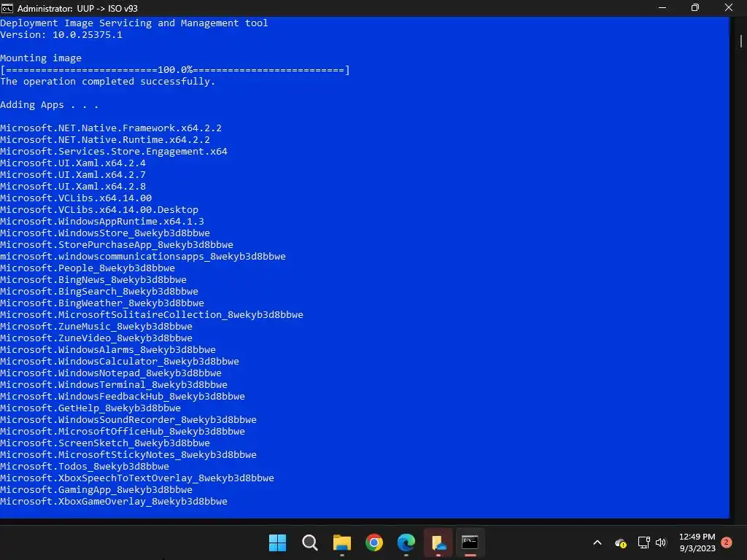
Task: Open taskbar Search
Action: (x=309, y=542)
